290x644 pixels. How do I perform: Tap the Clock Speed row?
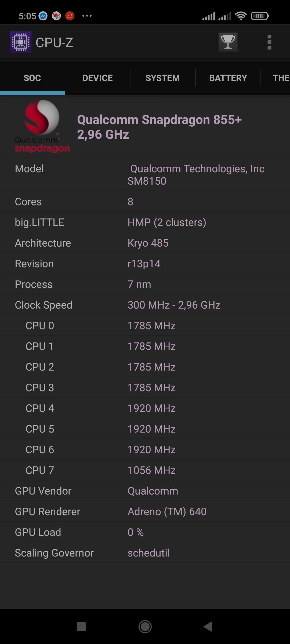click(145, 305)
